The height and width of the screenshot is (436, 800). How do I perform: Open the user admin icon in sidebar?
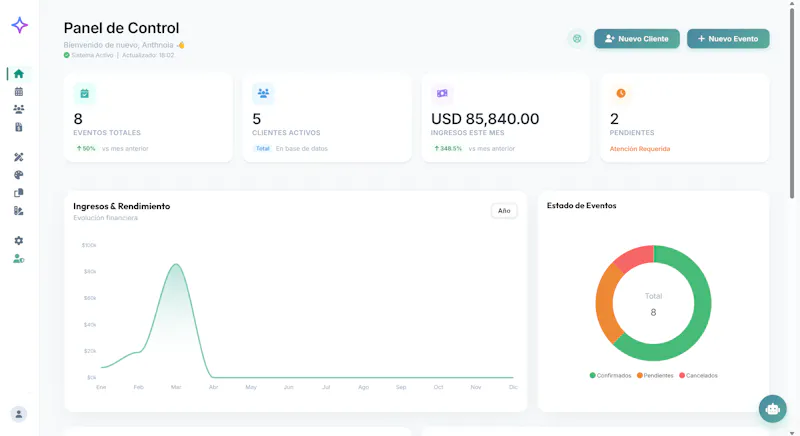coord(19,259)
